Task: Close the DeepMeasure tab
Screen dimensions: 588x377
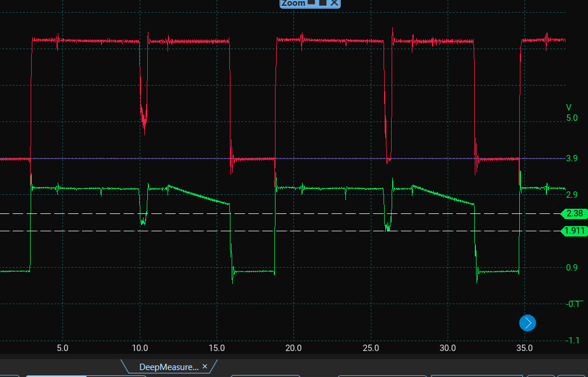Action: click(x=204, y=367)
